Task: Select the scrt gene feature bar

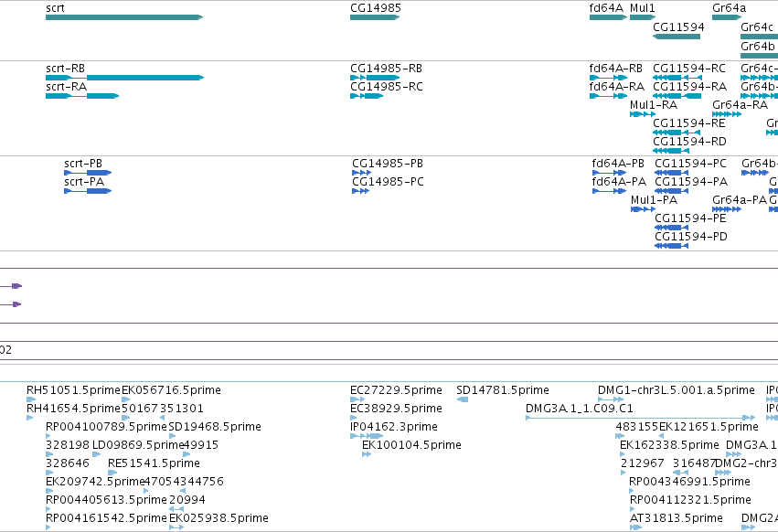Action: [x=124, y=17]
